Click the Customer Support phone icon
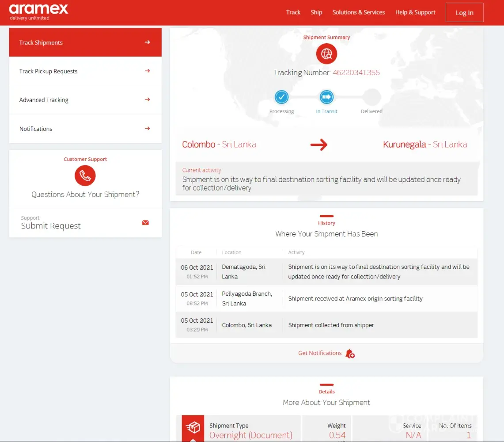This screenshot has height=442, width=504. click(x=85, y=175)
